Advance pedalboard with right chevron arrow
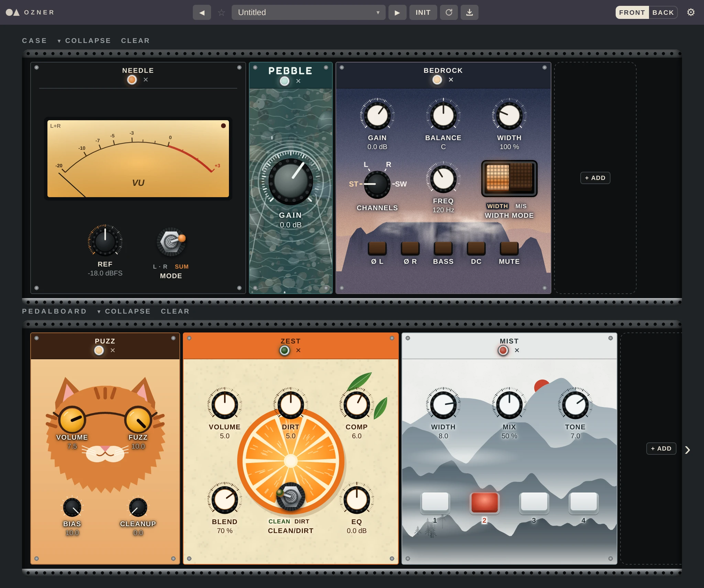The width and height of the screenshot is (704, 588). click(687, 450)
